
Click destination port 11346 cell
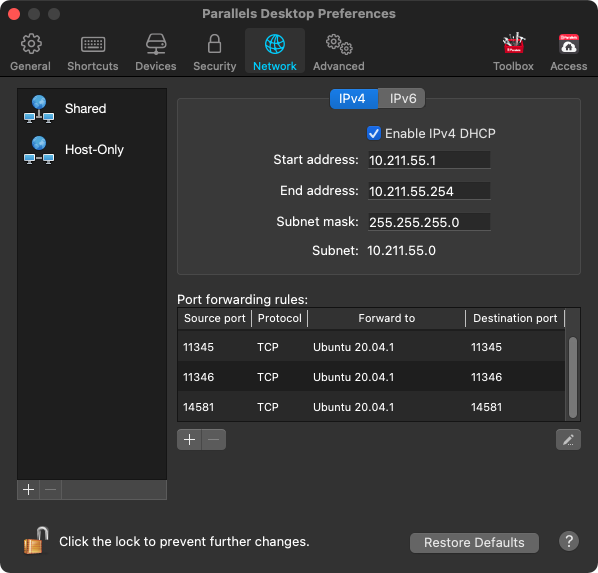click(x=486, y=377)
